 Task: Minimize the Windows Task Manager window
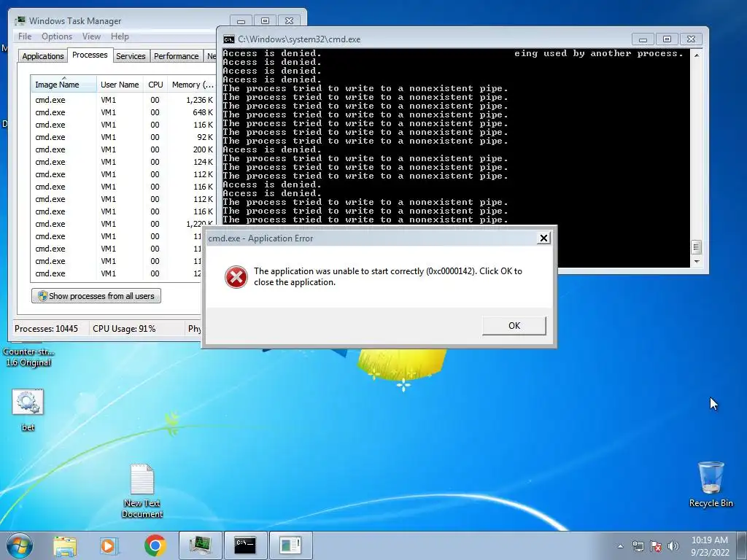(x=241, y=21)
